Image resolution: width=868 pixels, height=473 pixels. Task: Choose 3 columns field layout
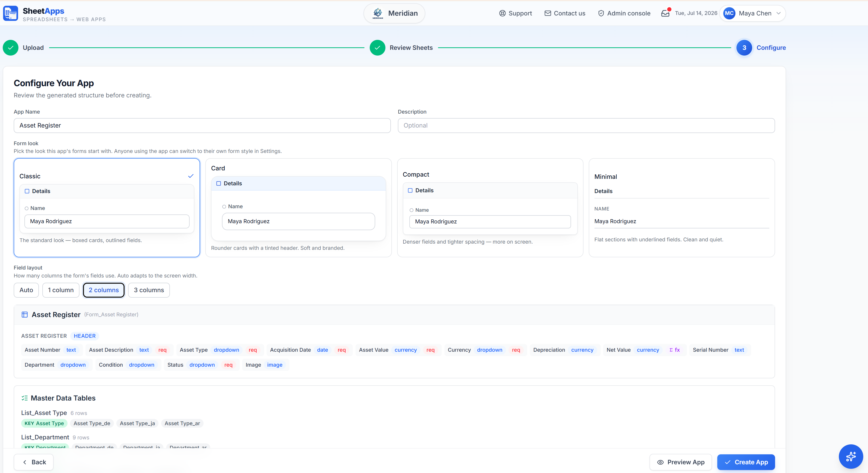(148, 290)
